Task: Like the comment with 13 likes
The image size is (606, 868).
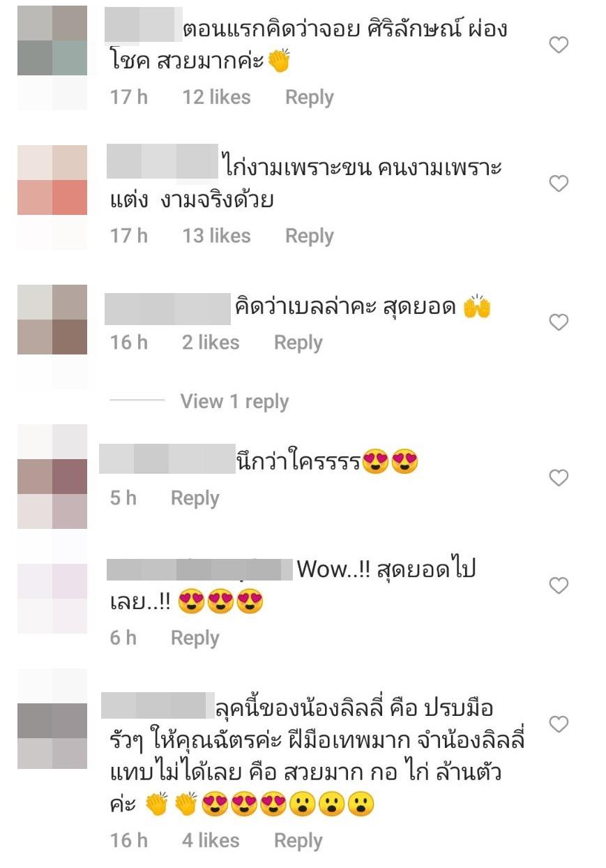Action: point(559,184)
